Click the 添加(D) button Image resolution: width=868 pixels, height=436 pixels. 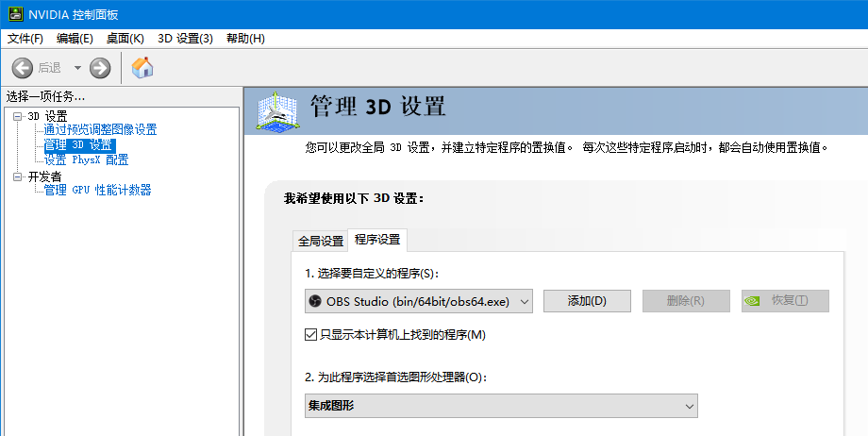click(x=586, y=301)
